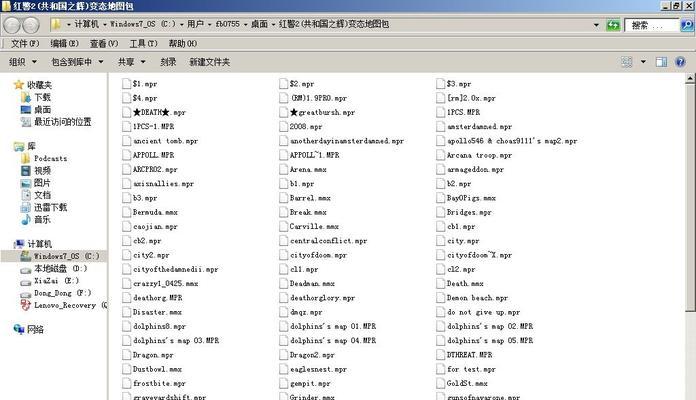Viewport: 696px width, 400px height.
Task: Open the 视频 library
Action: (36, 170)
